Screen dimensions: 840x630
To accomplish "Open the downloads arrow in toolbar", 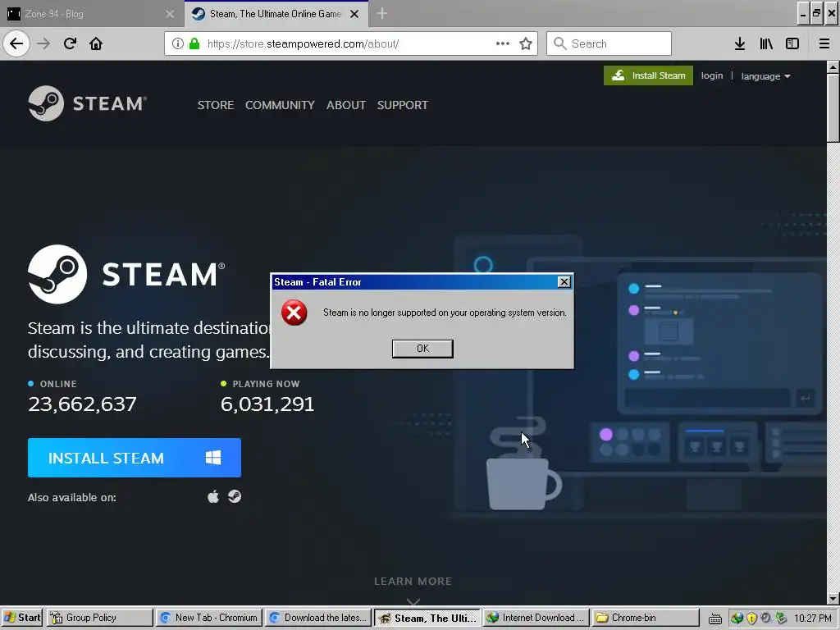I will (x=740, y=43).
